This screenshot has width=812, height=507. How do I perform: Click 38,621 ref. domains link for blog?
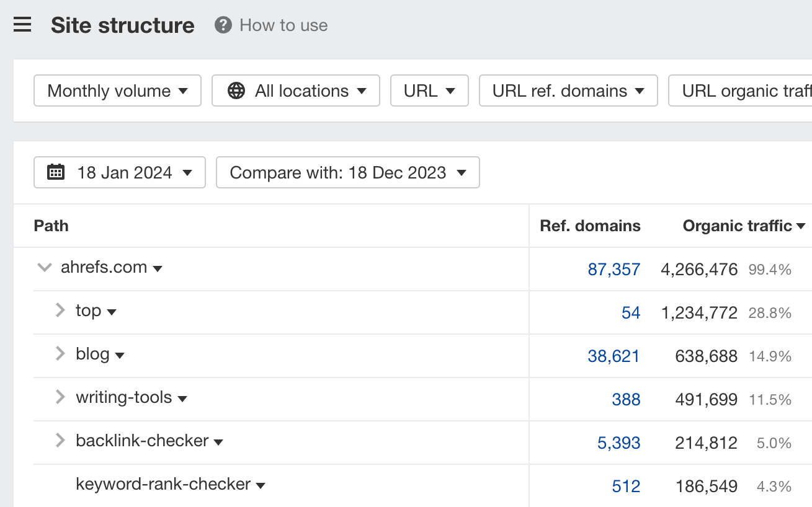pos(613,356)
